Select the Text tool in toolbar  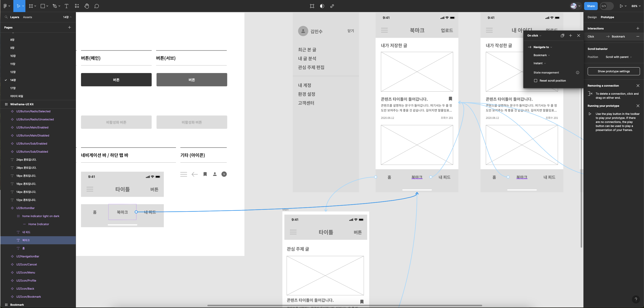tap(66, 6)
